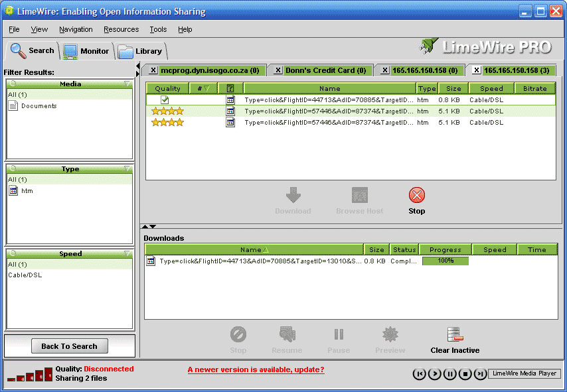
Task: Switch to mcprog.dyn.isogo.co.za results tab
Action: (210, 70)
